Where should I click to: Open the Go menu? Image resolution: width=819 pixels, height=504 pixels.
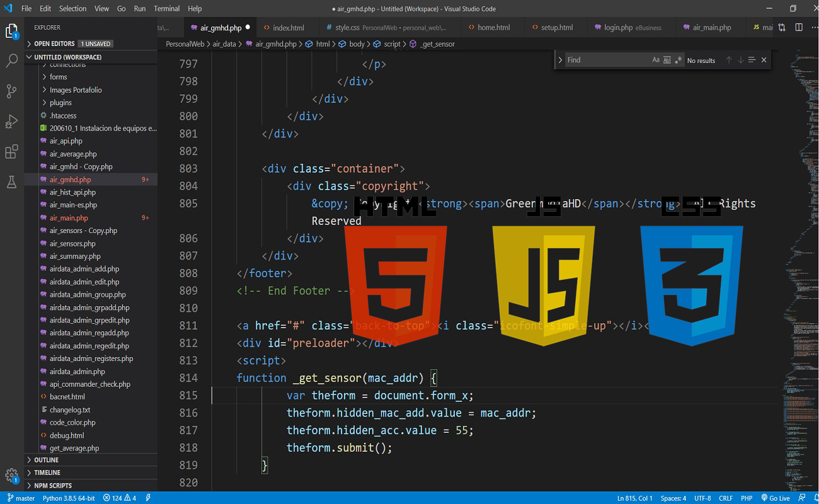(x=122, y=9)
